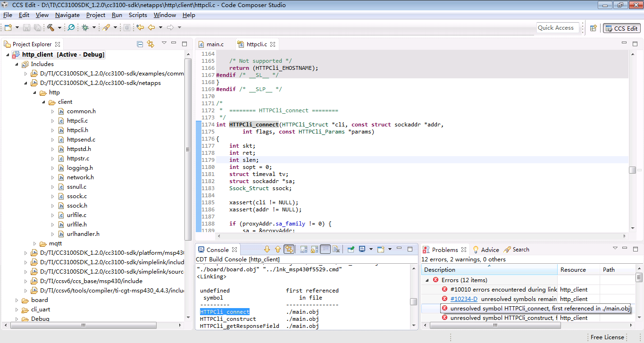Go to last edit location
This screenshot has width=644, height=343.
coord(140,28)
